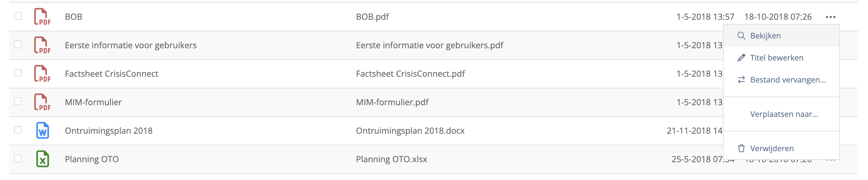868x180 pixels.
Task: Select the Titel bewerken menu entry
Action: (781, 58)
